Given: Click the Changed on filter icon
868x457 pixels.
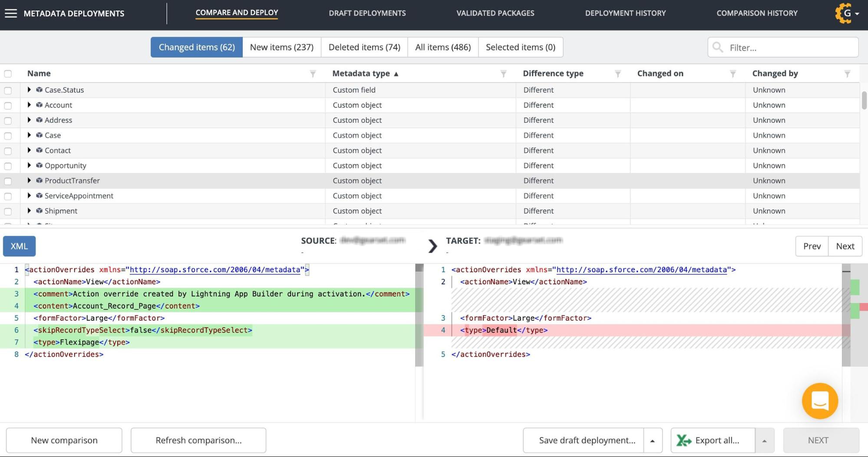Looking at the screenshot, I should [x=733, y=74].
